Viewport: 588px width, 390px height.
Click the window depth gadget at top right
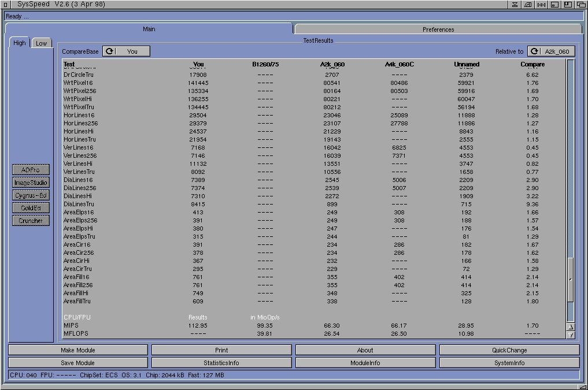pos(581,5)
